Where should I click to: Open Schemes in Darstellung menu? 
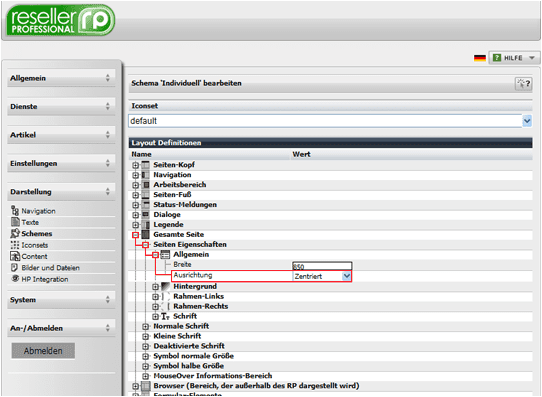tap(37, 234)
